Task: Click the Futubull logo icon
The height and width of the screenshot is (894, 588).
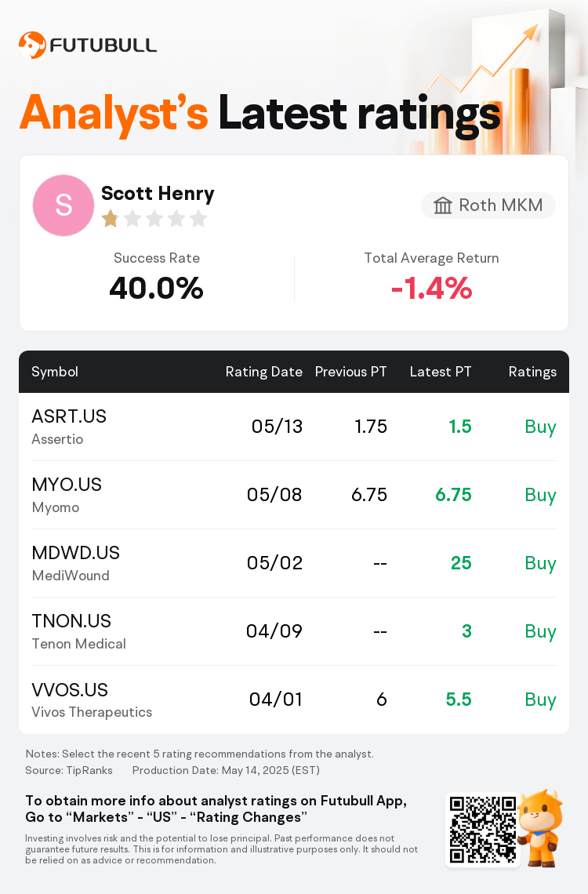Action: pyautogui.click(x=32, y=45)
